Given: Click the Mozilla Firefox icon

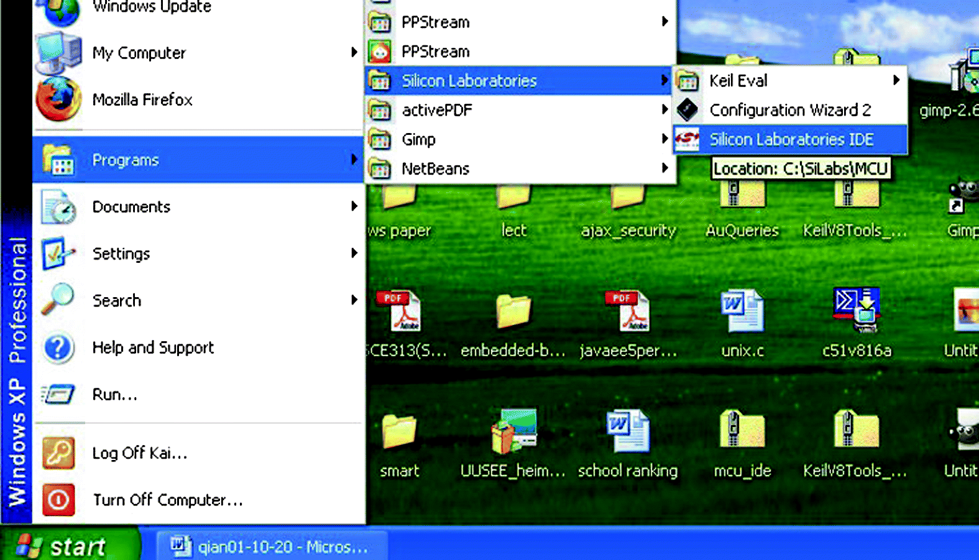Looking at the screenshot, I should (x=58, y=99).
